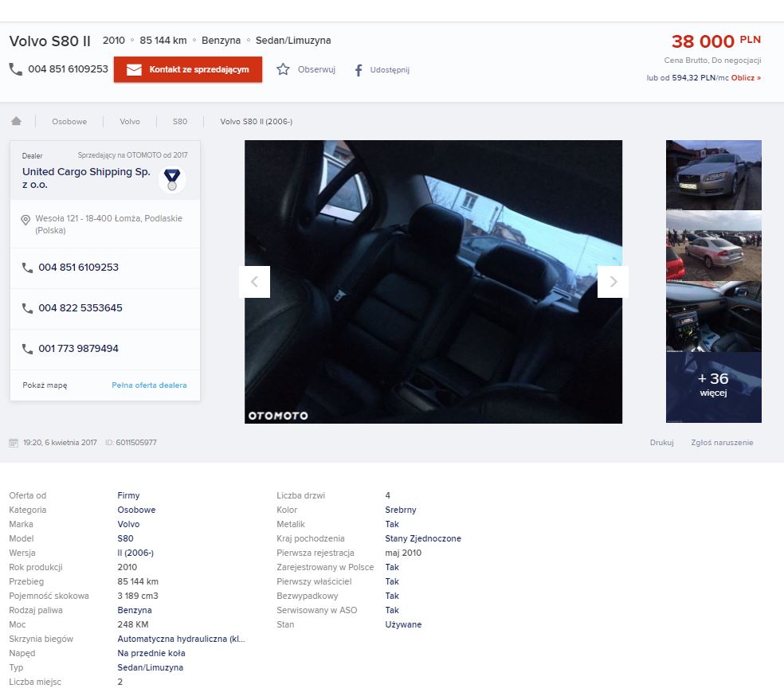Click 3 189 cm3 engine capacity value
Image resolution: width=784 pixels, height=700 pixels.
coord(138,596)
